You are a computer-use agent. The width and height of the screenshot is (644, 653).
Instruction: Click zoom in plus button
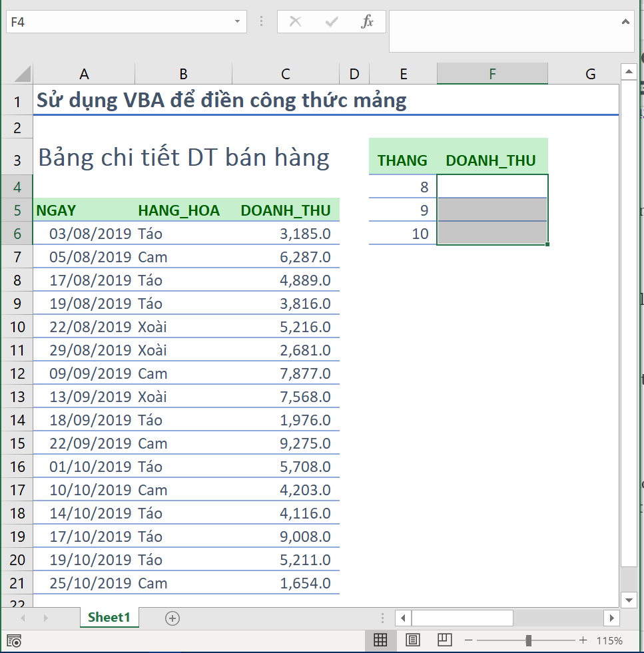coord(583,640)
